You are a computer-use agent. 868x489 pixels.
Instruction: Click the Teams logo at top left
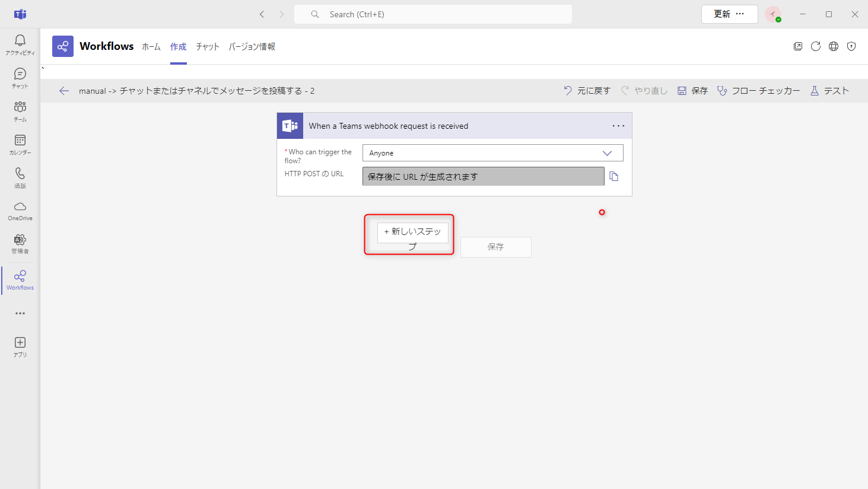(20, 14)
